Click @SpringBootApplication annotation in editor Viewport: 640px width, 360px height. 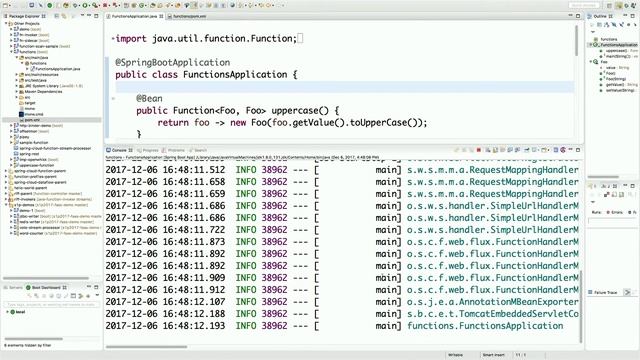173,62
